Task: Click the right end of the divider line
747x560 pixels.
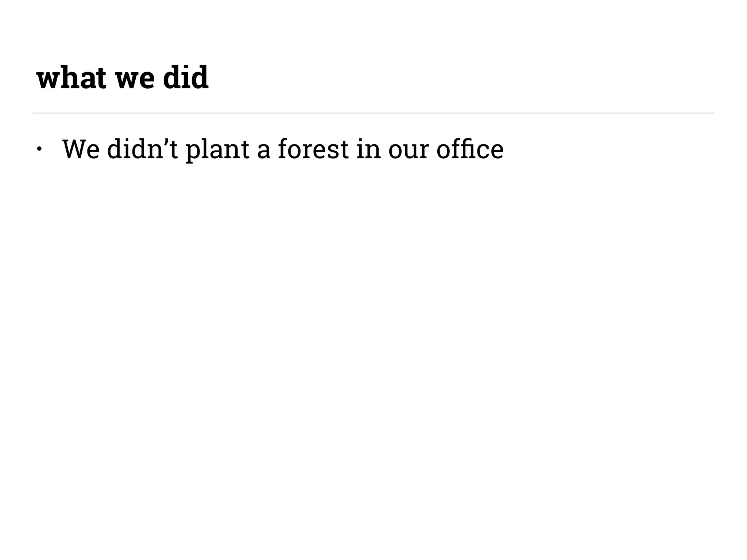Action: click(x=711, y=113)
